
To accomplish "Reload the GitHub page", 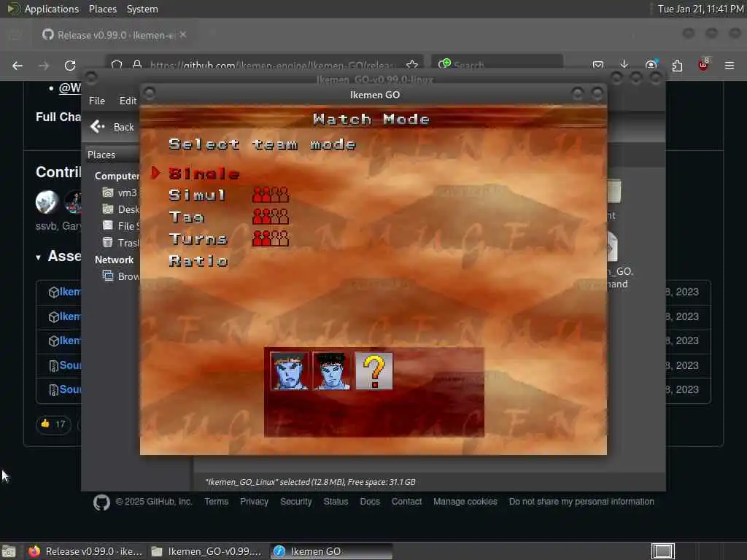I will pos(70,66).
